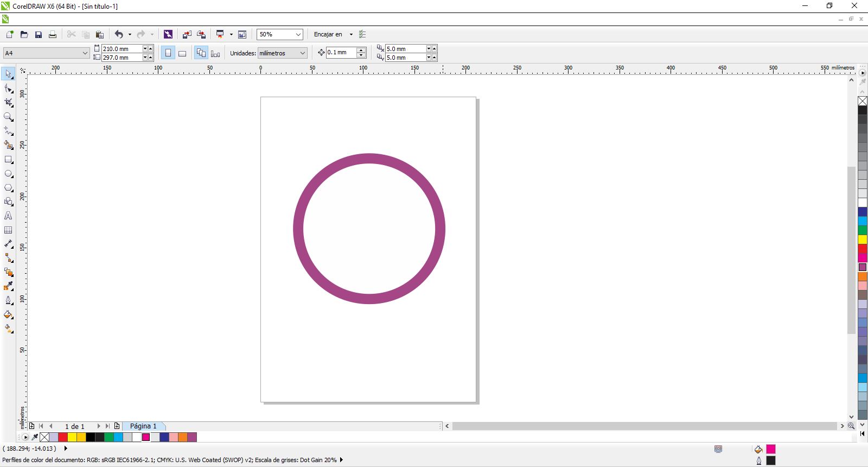The image size is (868, 467).
Task: Switch to the Página 1 tab
Action: pyautogui.click(x=143, y=426)
